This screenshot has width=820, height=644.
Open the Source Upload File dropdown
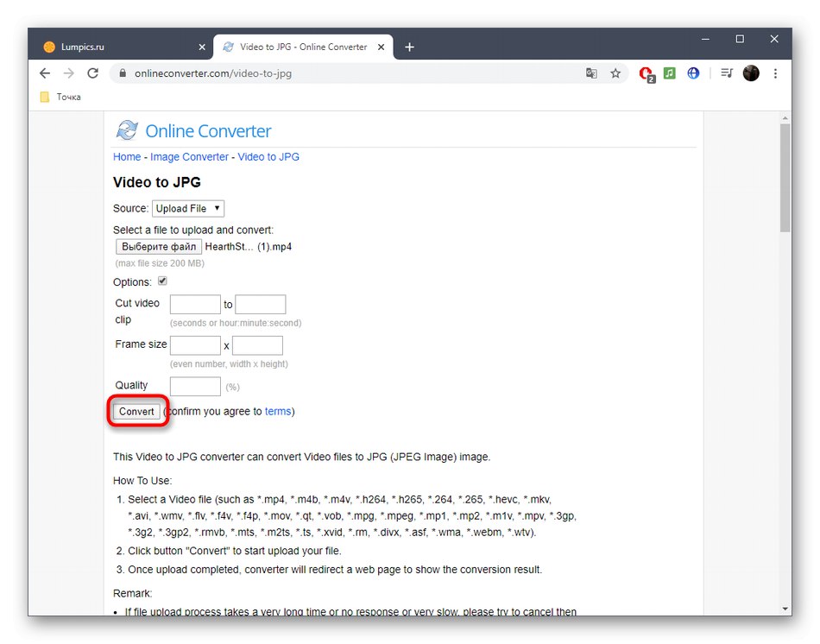tap(187, 208)
